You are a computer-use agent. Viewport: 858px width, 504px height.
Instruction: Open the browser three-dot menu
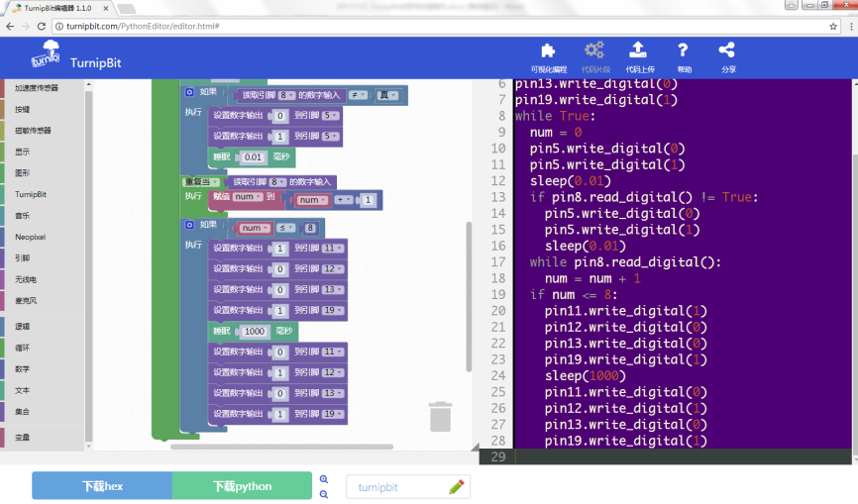[851, 26]
